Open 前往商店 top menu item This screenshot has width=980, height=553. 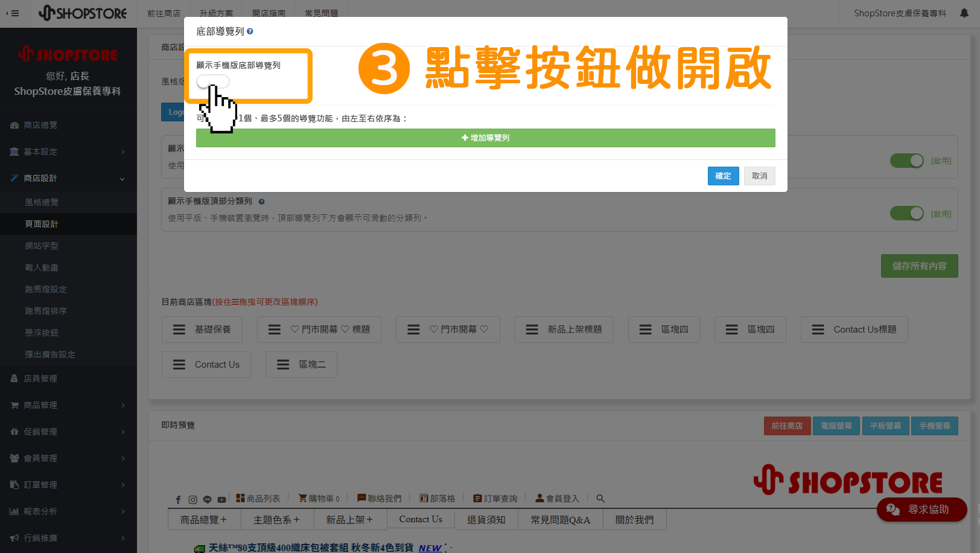click(x=164, y=13)
